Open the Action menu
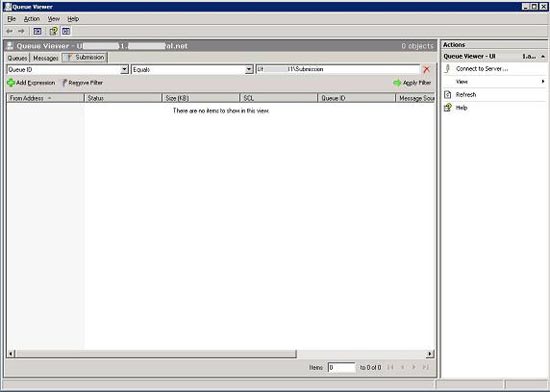Screen dimensions: 550x392 [x=32, y=19]
